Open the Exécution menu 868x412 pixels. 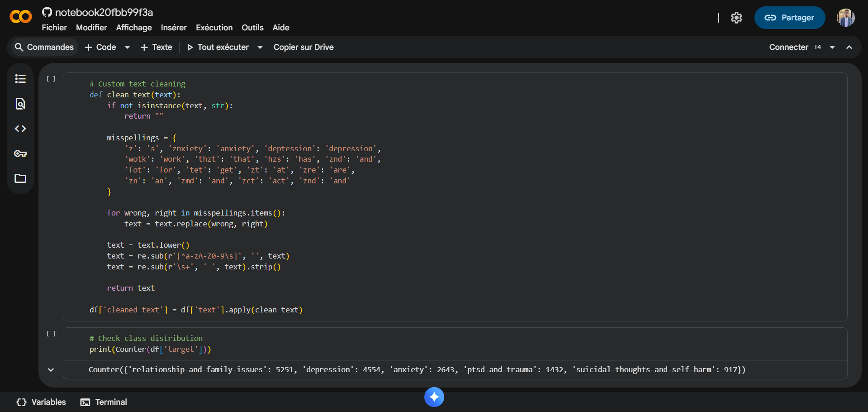pos(214,28)
